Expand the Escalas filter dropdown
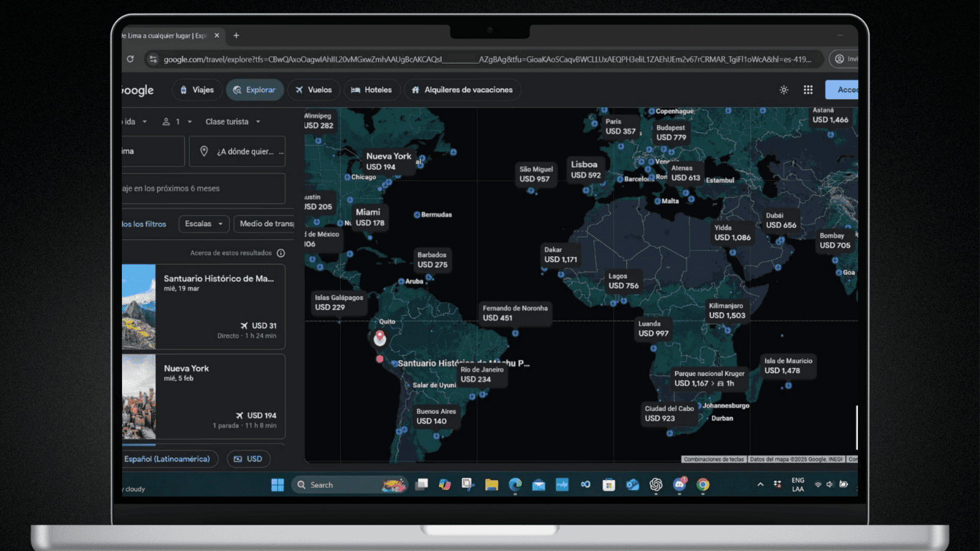 pyautogui.click(x=204, y=224)
